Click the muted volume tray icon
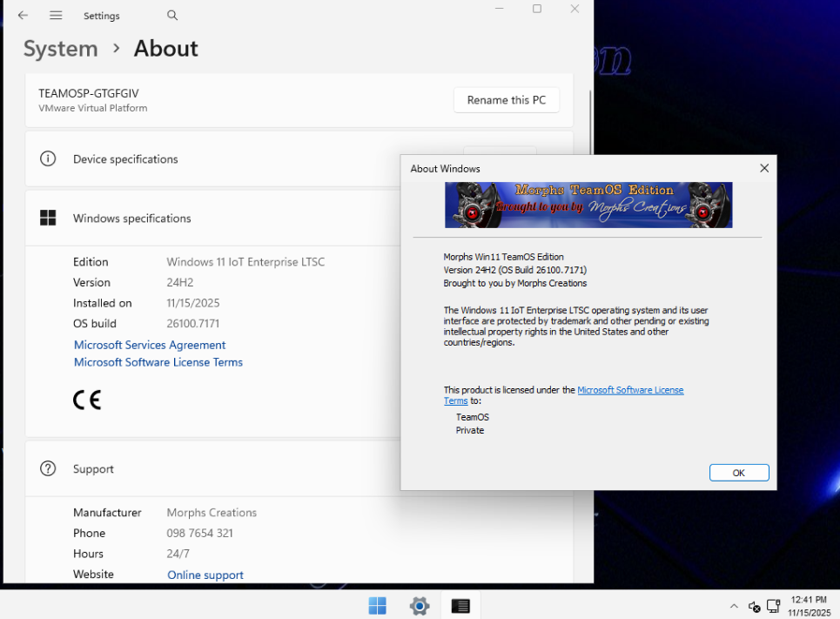The width and height of the screenshot is (840, 619). (x=755, y=607)
